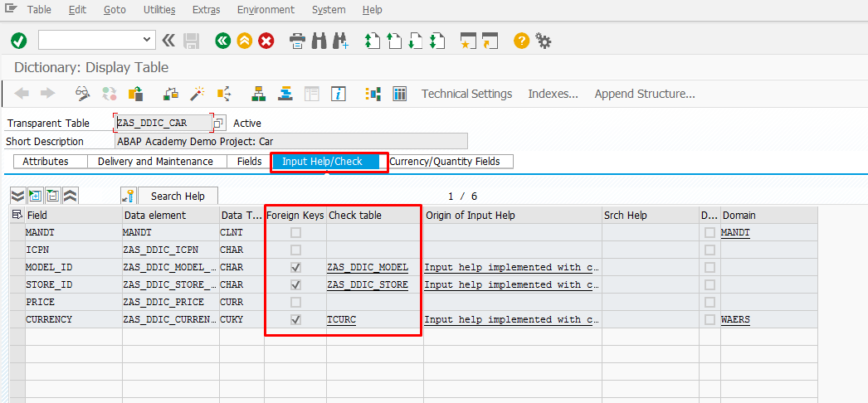Click the Customize Local Layout gear icon
The width and height of the screenshot is (868, 403).
[544, 40]
